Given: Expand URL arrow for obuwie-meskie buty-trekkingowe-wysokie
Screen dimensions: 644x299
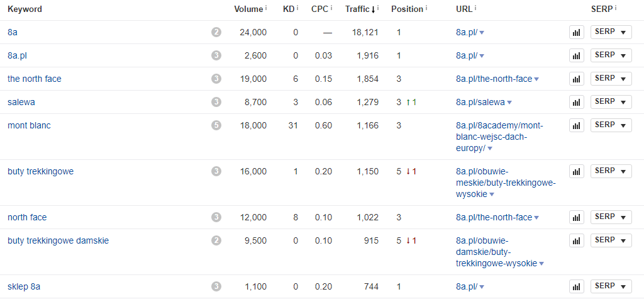Looking at the screenshot, I should point(492,195).
